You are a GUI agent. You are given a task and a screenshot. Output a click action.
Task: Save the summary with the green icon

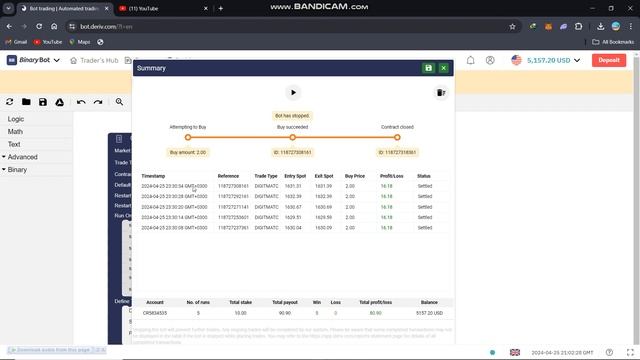[428, 68]
